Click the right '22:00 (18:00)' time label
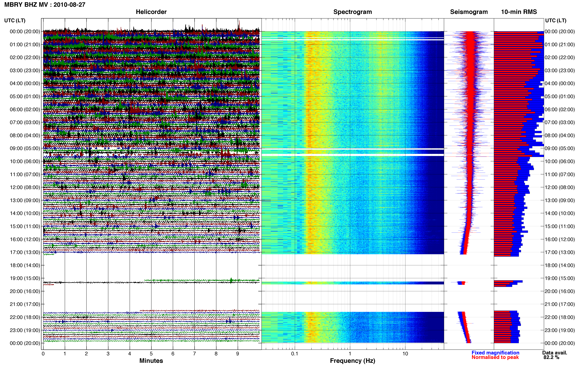This screenshot has height=368, width=588. point(560,317)
